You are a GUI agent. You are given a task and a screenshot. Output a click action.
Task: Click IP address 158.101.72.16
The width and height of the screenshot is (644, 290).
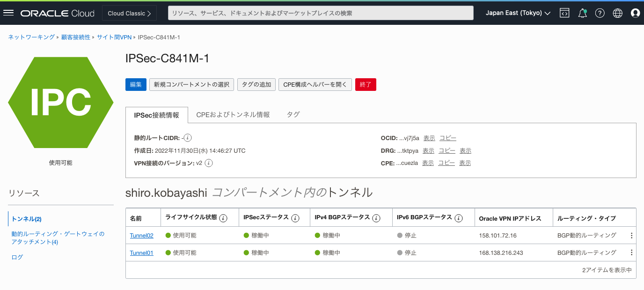point(498,236)
